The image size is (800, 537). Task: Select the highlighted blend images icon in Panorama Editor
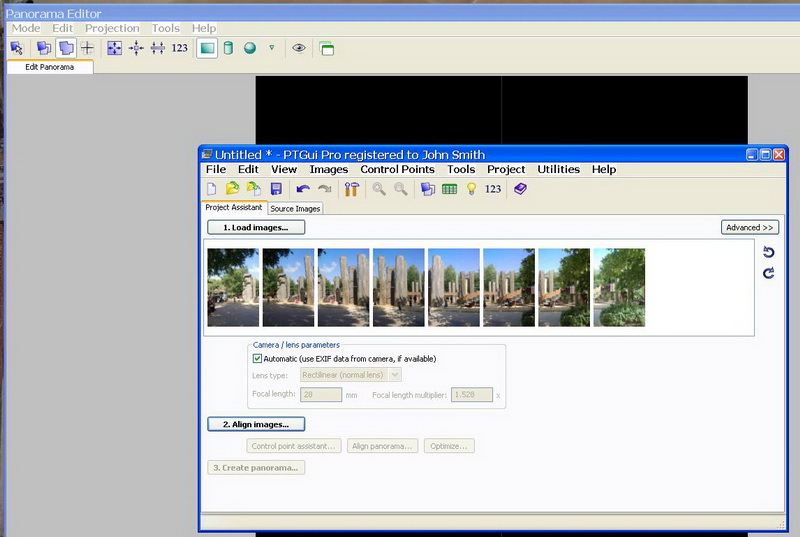(66, 48)
